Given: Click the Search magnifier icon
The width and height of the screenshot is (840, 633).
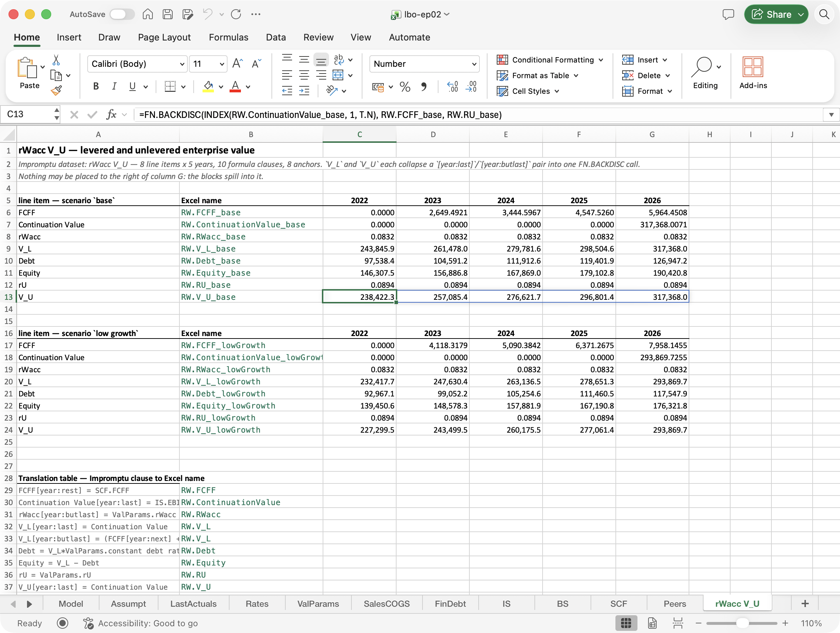Looking at the screenshot, I should 824,15.
